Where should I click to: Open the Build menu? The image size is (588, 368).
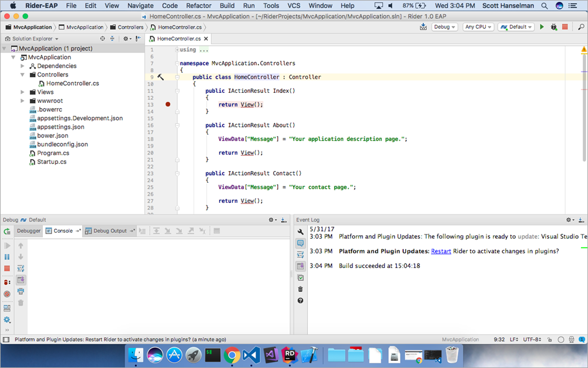[227, 6]
